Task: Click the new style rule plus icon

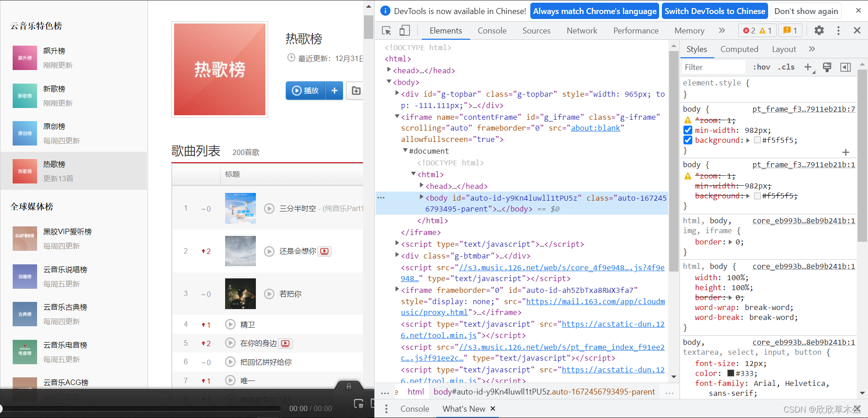Action: pos(808,67)
